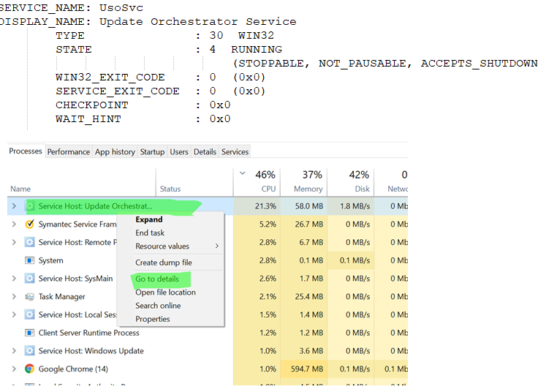Click the 25.4 MB memory value
Screen dimensions: 538x392
coord(308,297)
